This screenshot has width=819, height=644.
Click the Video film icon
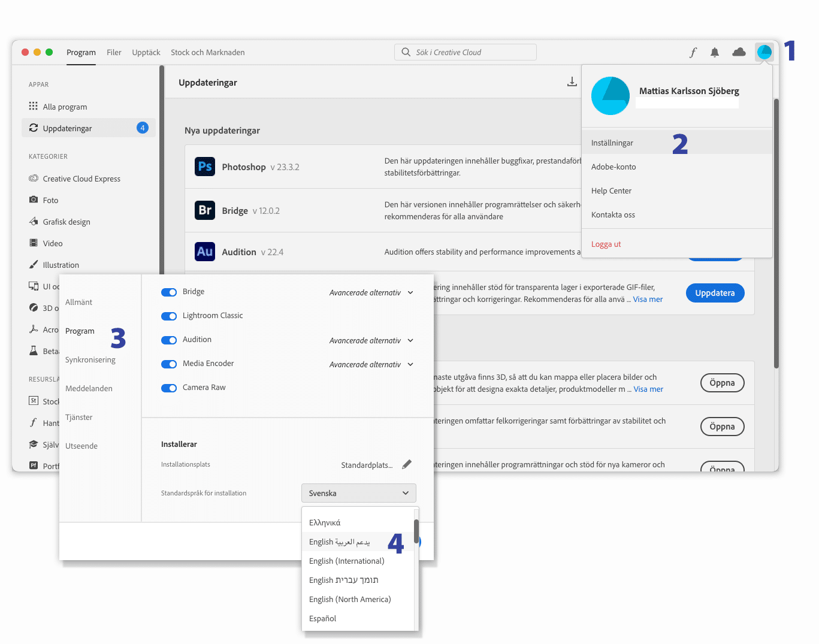[34, 243]
